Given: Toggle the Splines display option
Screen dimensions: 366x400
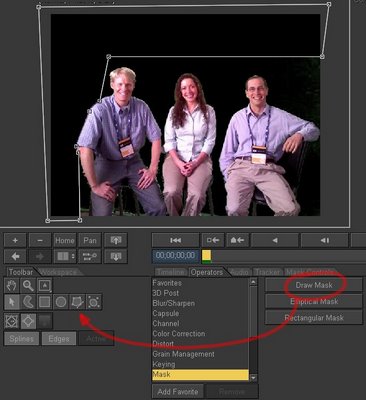Looking at the screenshot, I should pos(21,339).
